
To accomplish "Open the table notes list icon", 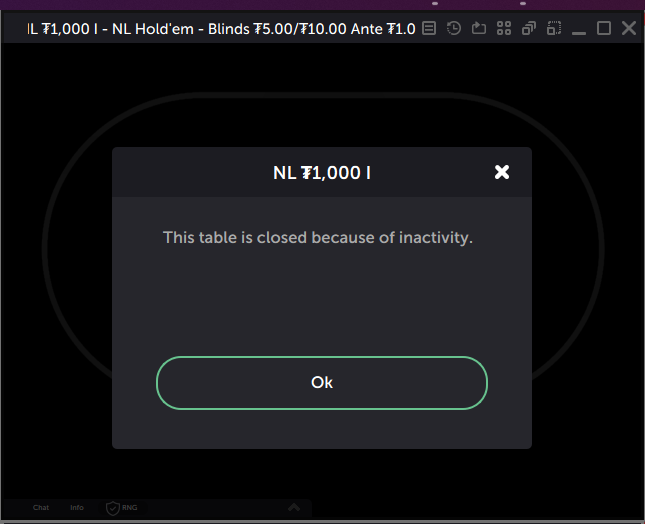I will (x=429, y=29).
